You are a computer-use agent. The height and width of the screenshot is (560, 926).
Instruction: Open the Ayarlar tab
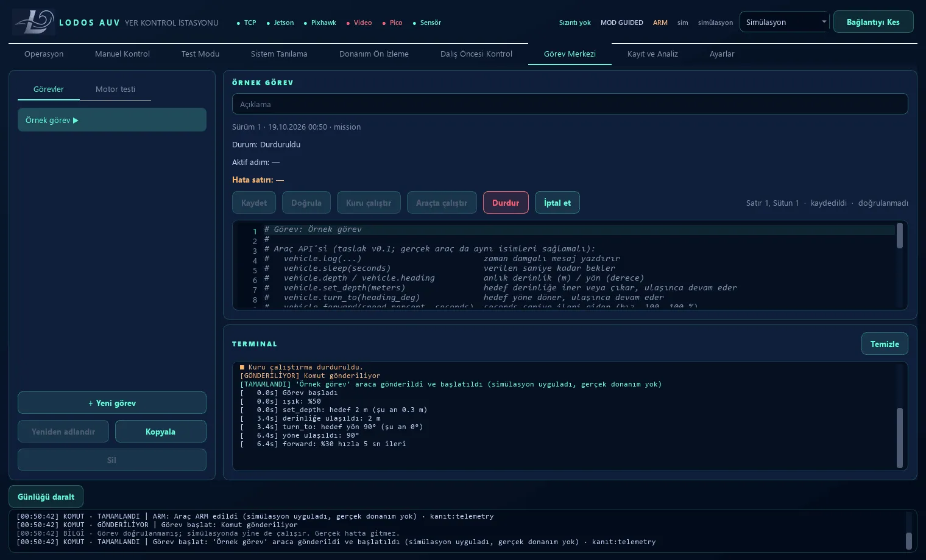722,54
